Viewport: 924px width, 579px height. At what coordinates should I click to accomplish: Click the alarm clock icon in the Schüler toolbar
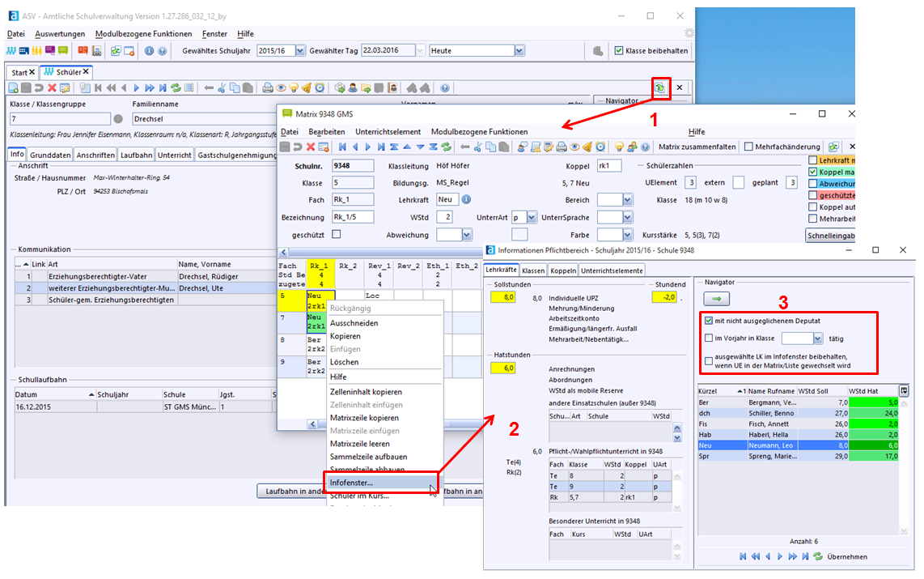320,87
